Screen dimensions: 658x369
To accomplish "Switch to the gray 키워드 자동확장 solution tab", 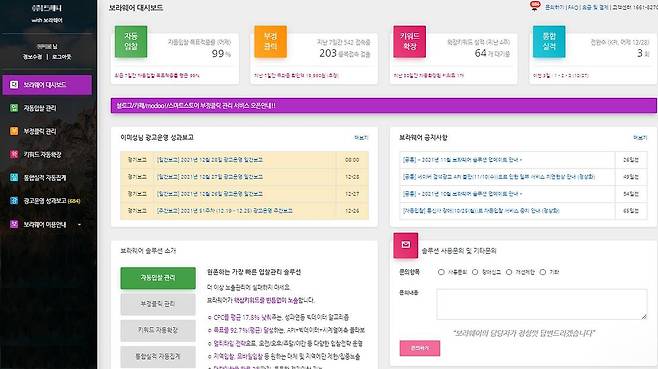I will [158, 330].
